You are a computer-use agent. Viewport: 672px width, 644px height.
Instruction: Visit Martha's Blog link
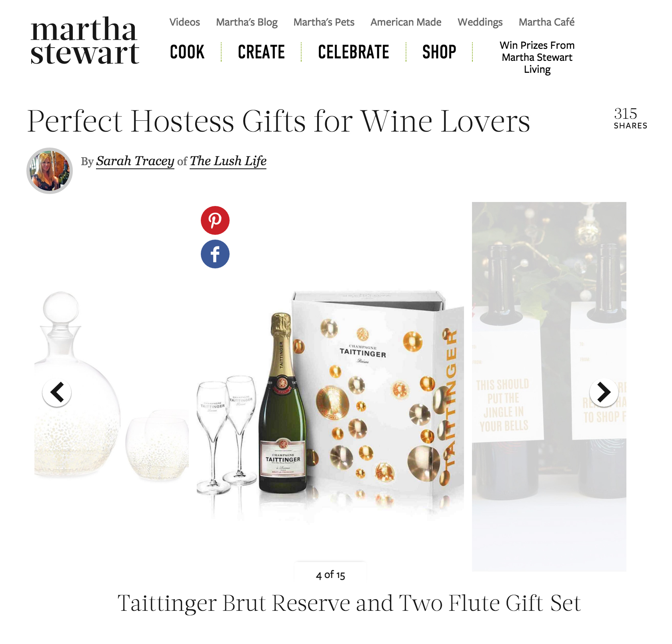coord(247,22)
